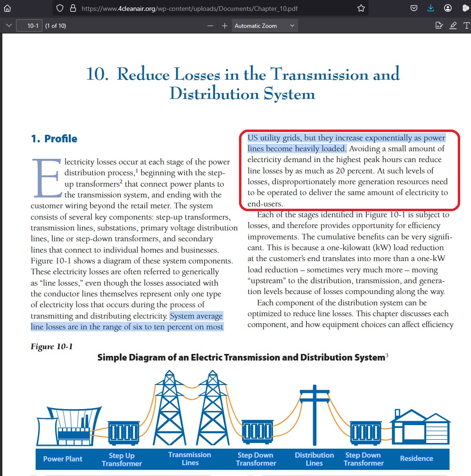Click the address bar URL Chapter_10.pdf

pyautogui.click(x=190, y=8)
